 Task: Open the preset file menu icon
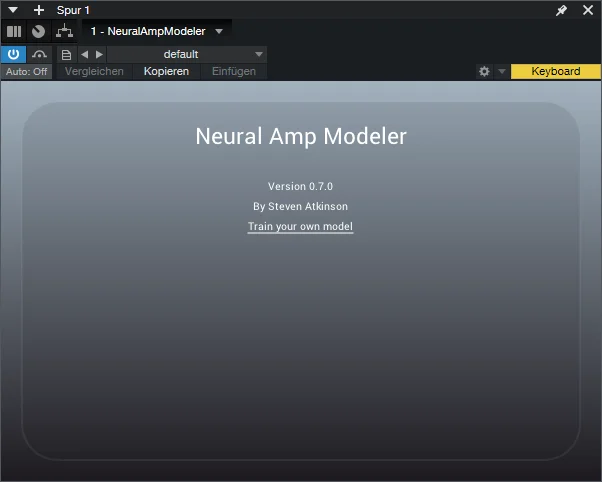tap(66, 55)
